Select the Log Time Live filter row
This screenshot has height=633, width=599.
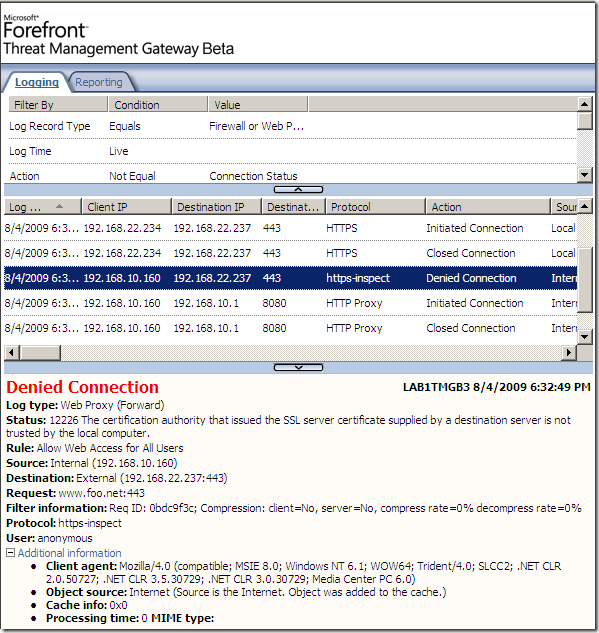click(x=293, y=151)
